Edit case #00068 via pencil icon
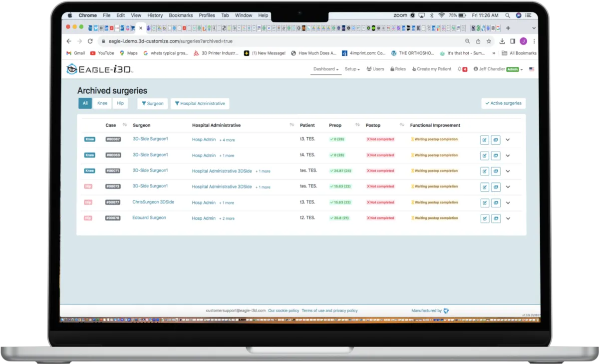This screenshot has height=364, width=599. 485,156
